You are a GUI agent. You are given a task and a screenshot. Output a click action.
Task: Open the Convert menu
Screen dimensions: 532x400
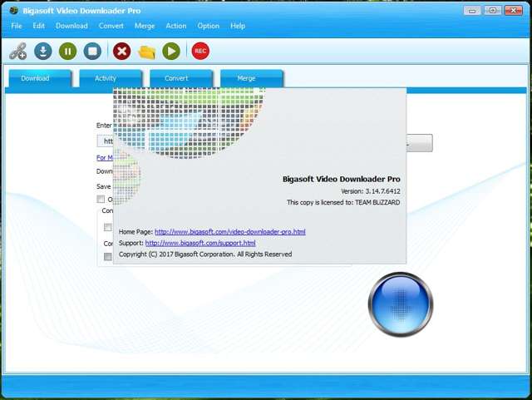click(x=111, y=26)
